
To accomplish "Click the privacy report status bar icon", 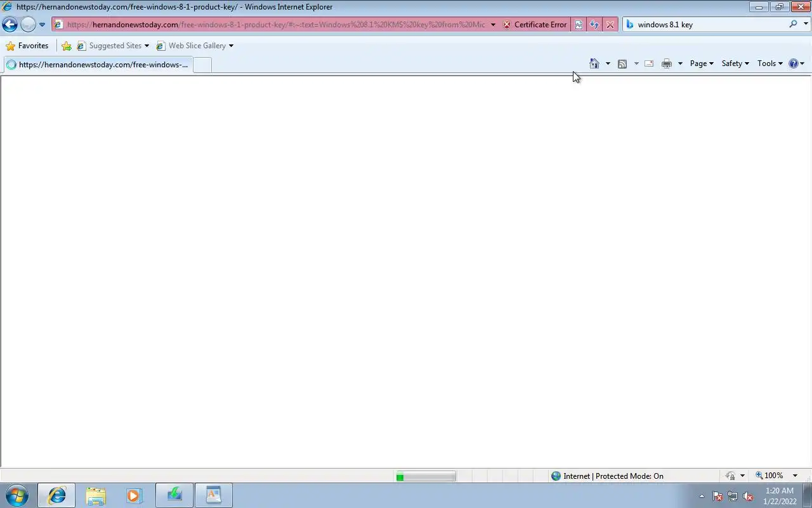I will 731,476.
